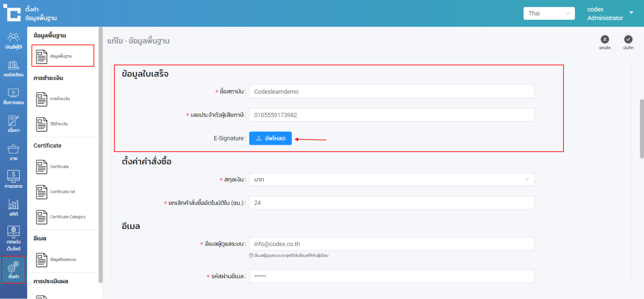Open the Thai language dropdown
The height and width of the screenshot is (299, 644).
coord(549,13)
